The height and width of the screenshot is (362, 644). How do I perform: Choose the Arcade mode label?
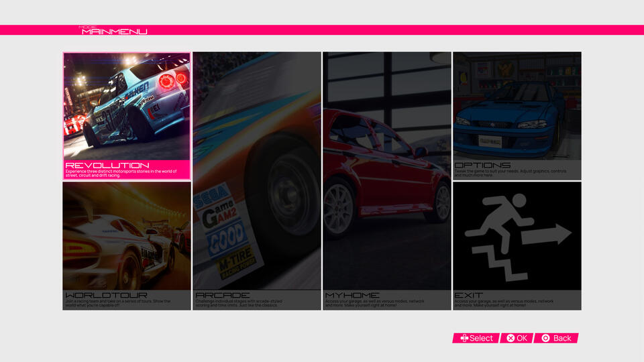[x=223, y=295]
